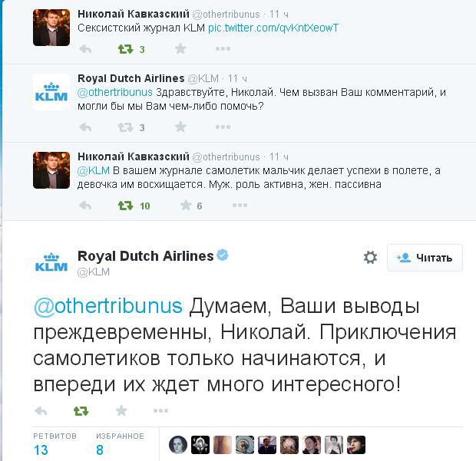Screen dimensions: 476x461
Task: Favorite the main expanded KLM tweet
Action: 121,411
